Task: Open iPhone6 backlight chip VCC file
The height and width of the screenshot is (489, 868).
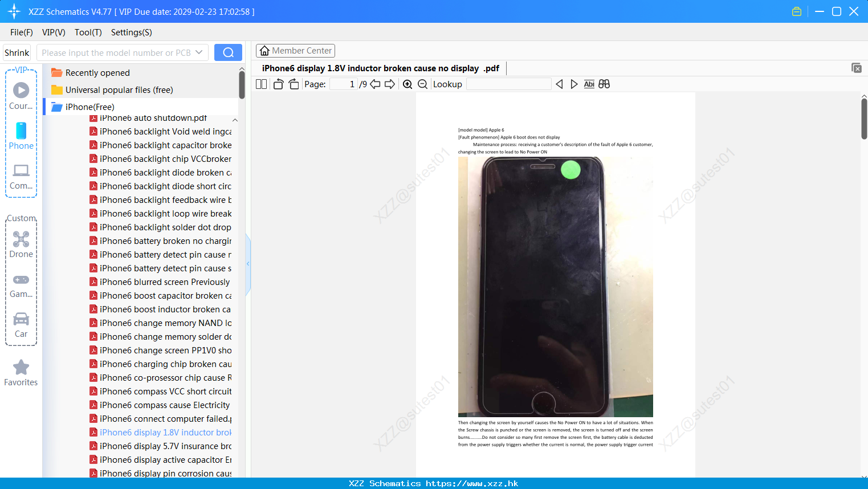Action: point(161,159)
